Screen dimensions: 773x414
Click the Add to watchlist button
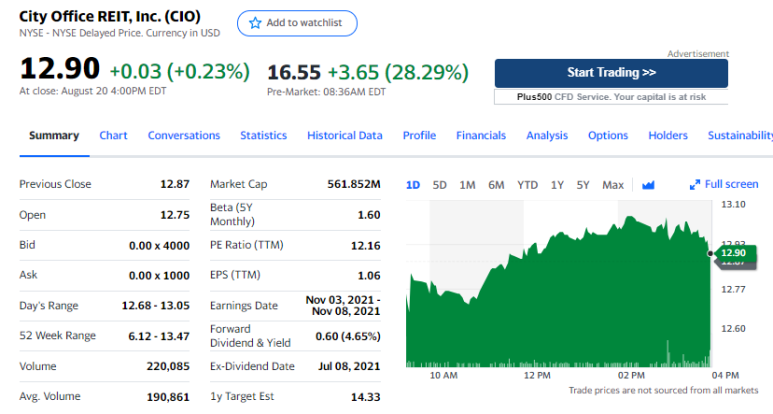point(297,23)
